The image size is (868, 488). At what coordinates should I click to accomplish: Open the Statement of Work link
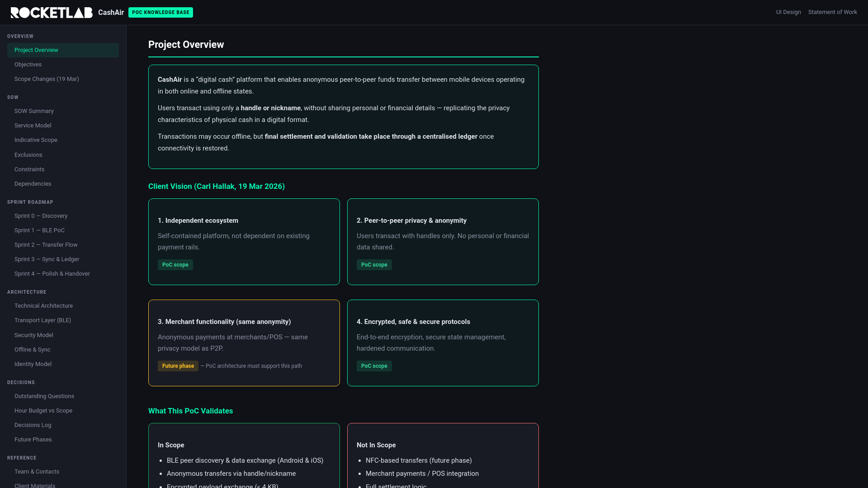832,12
